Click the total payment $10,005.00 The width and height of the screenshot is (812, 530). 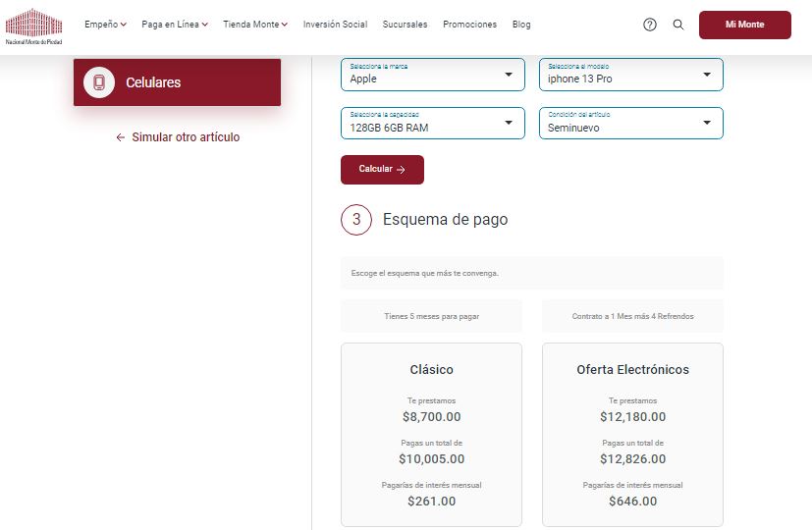point(431,459)
